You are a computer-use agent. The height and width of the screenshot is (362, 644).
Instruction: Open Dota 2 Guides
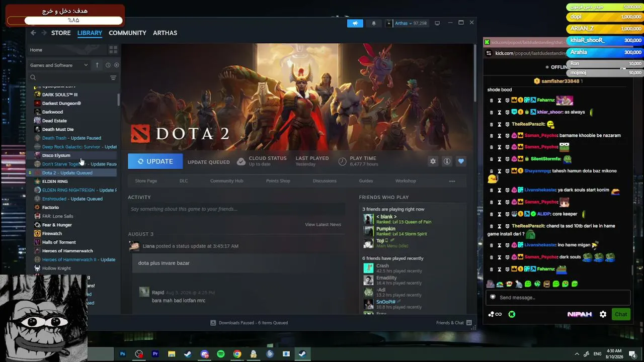pyautogui.click(x=366, y=181)
